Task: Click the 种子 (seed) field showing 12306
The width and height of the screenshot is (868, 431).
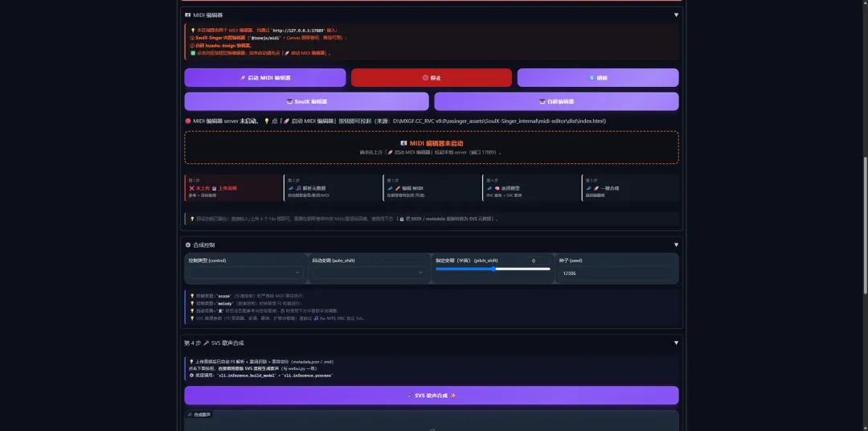Action: click(x=616, y=273)
